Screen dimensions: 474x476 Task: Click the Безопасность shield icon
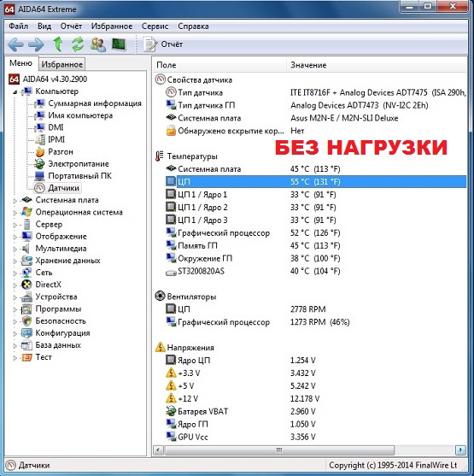(26, 320)
